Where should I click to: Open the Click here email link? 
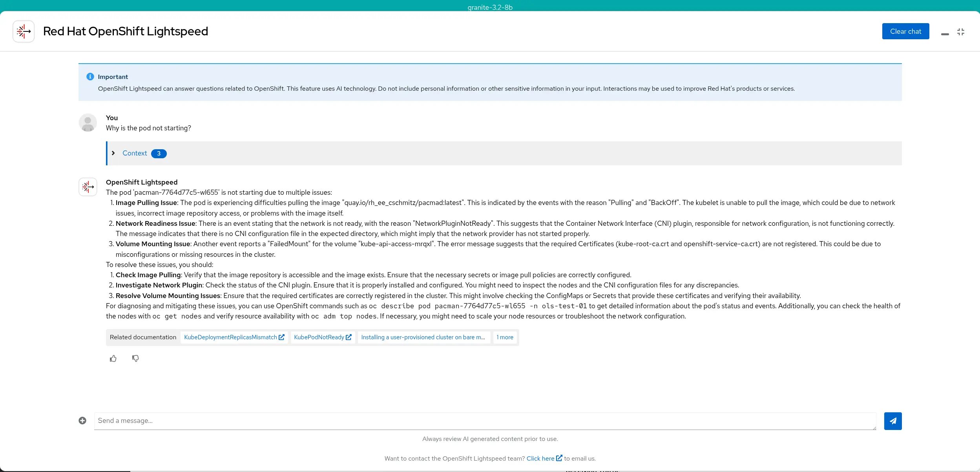540,459
